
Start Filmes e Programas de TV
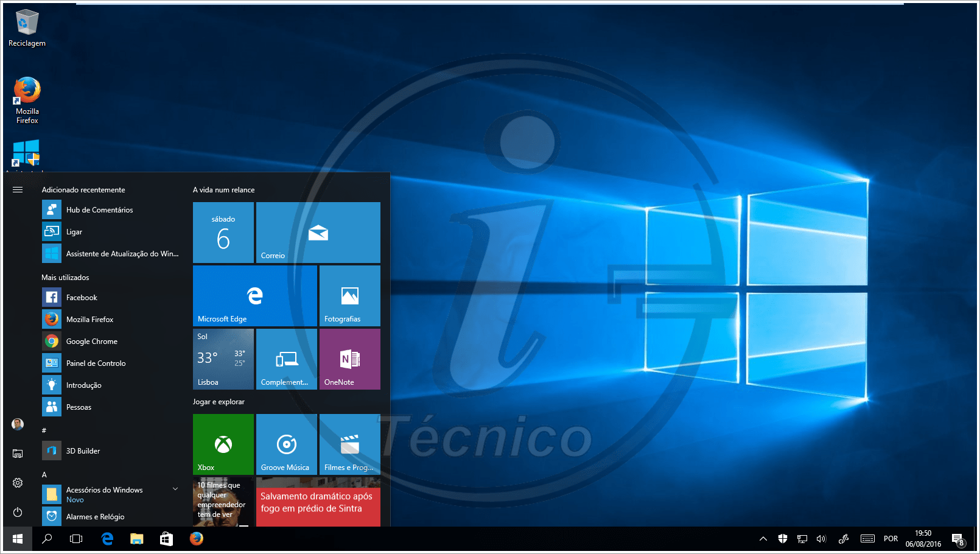349,444
